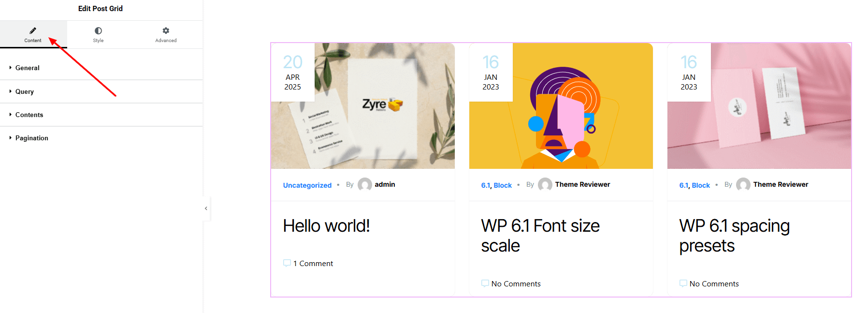Open the Hello world! post title
This screenshot has height=313, width=868.
(x=327, y=226)
